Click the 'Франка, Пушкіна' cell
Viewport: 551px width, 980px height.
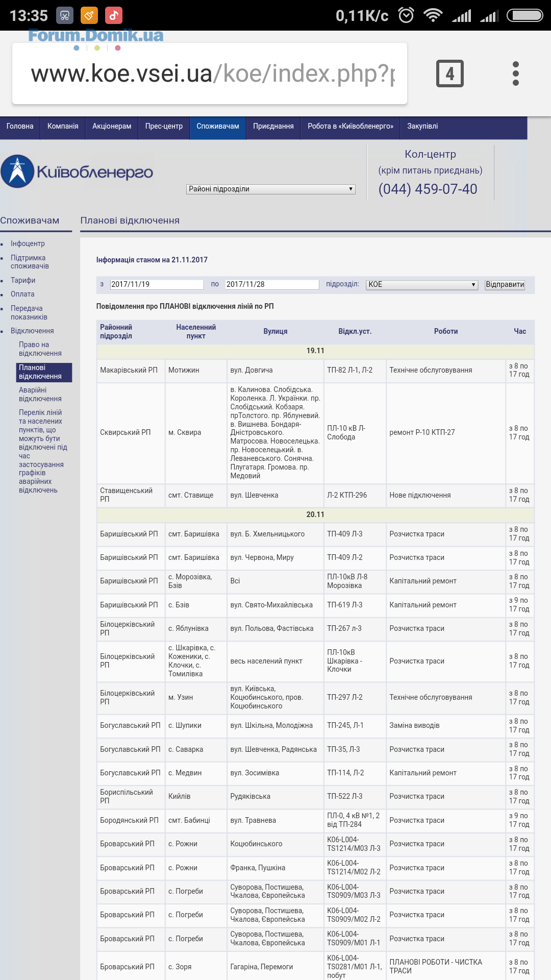click(275, 868)
